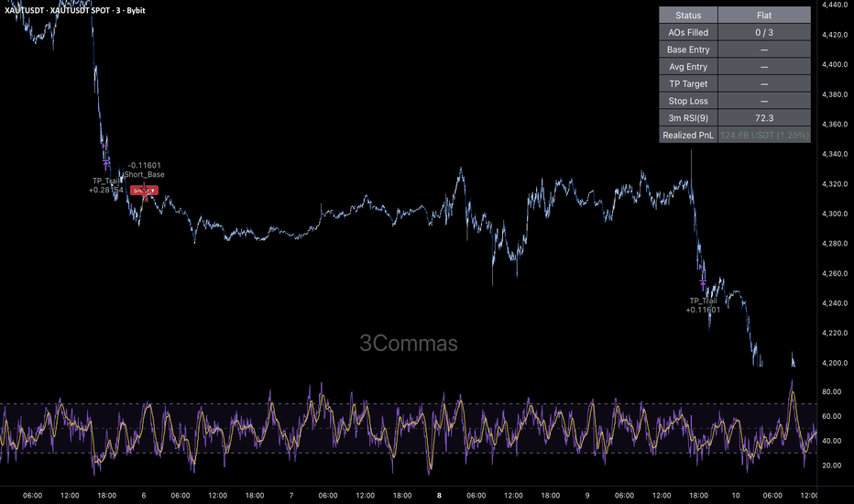Click the 80.00 RSI scale label
The image size is (854, 504).
831,391
